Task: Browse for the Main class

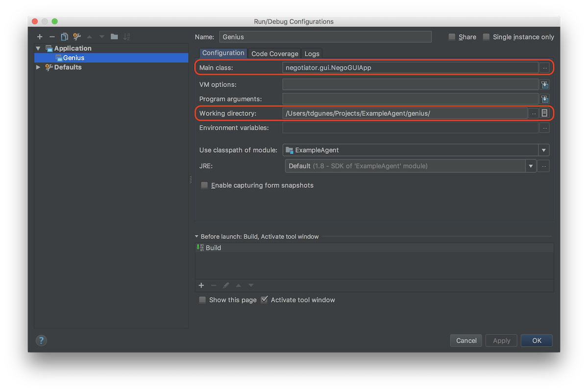Action: pos(544,68)
